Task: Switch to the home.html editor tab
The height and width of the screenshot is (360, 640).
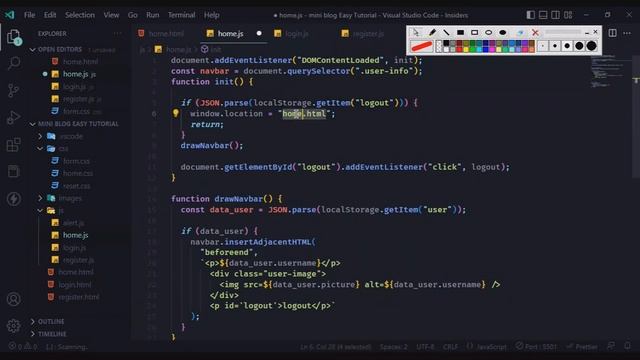Action: pos(166,33)
